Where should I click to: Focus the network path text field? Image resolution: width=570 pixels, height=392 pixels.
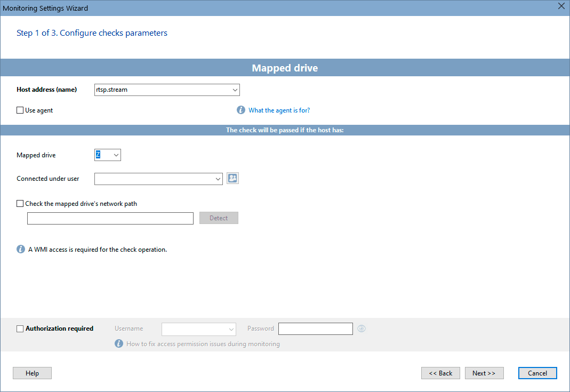tap(110, 219)
